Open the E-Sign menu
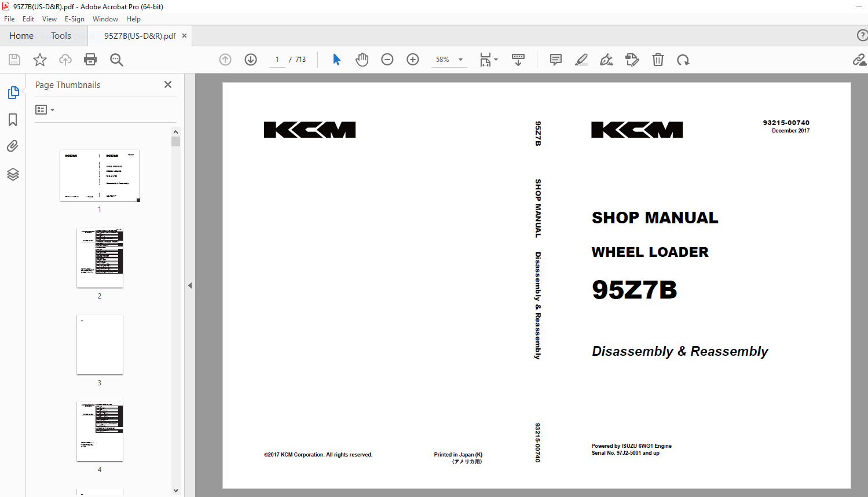The width and height of the screenshot is (868, 497). pyautogui.click(x=75, y=19)
